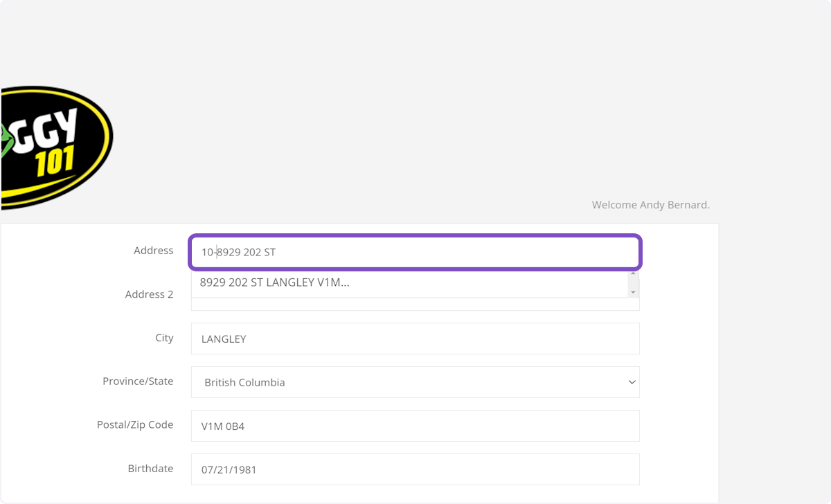The image size is (831, 504).
Task: Click the suggestion list scrollbar track
Action: pos(633,283)
